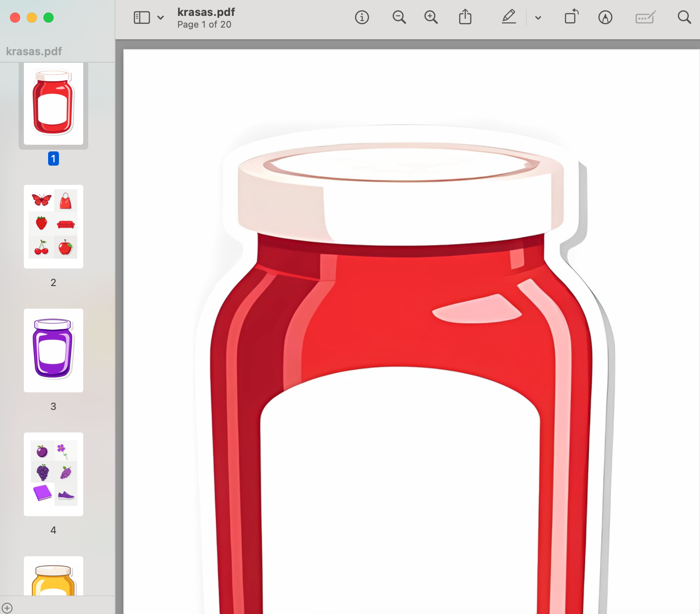Screen dimensions: 700x614
Task: Open the form filling toolbar
Action: coord(645,18)
